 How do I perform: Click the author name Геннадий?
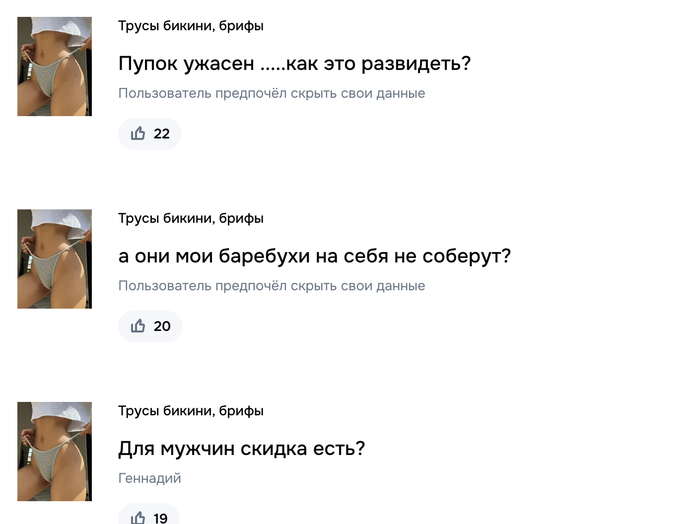coord(150,478)
